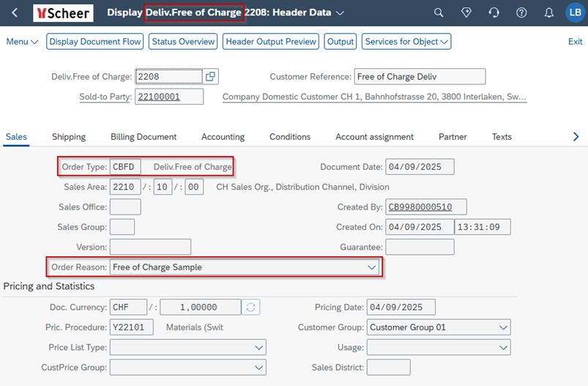588x386 pixels.
Task: Open the headset support icon
Action: (494, 12)
